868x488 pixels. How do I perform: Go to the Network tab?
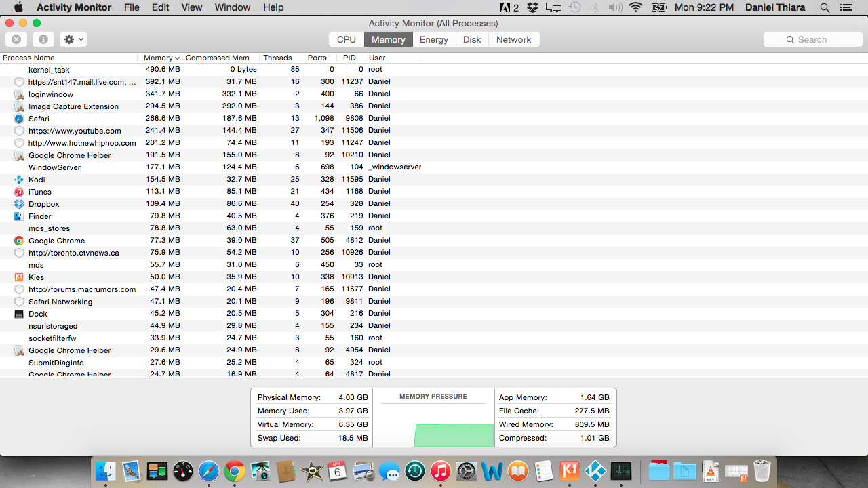513,39
